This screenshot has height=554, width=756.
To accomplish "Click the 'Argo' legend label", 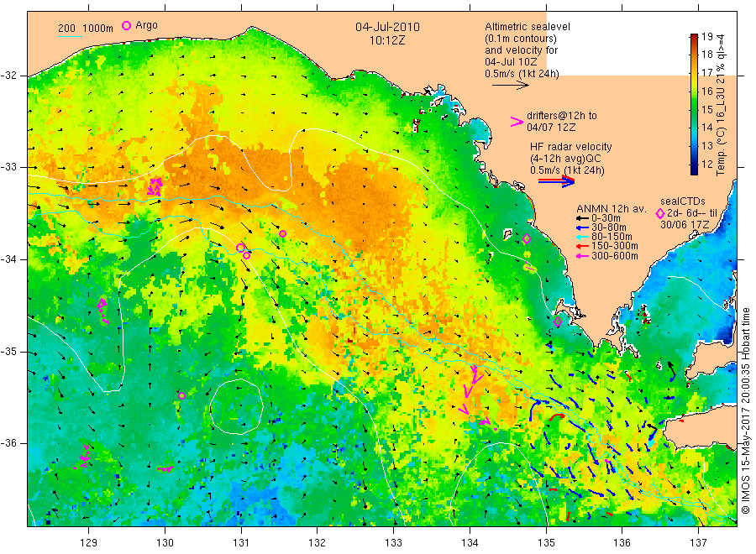I will (146, 25).
